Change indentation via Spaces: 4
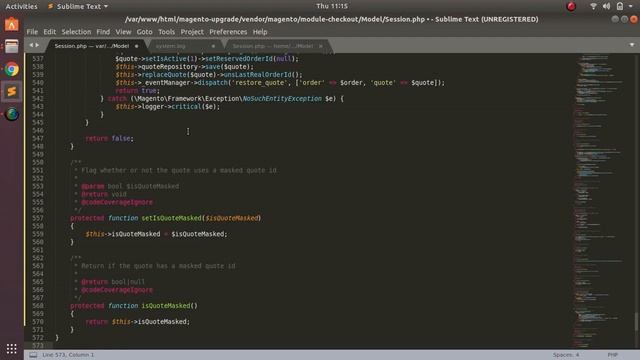This screenshot has height=360, width=640. [x=566, y=355]
